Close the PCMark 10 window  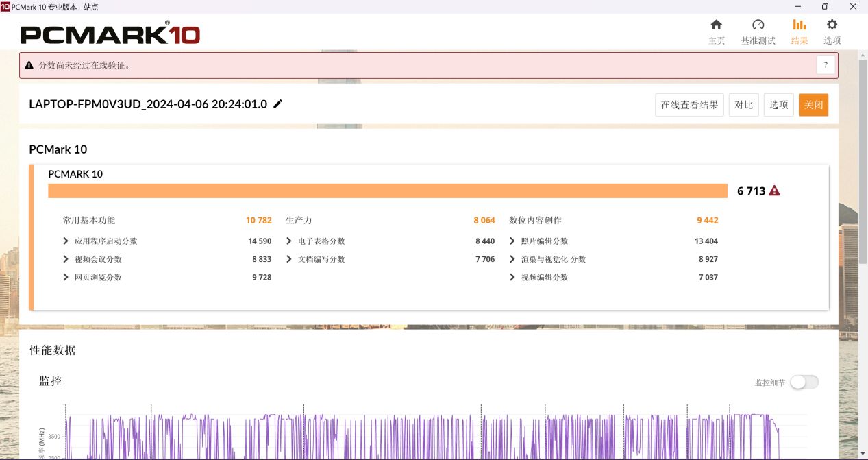[854, 6]
